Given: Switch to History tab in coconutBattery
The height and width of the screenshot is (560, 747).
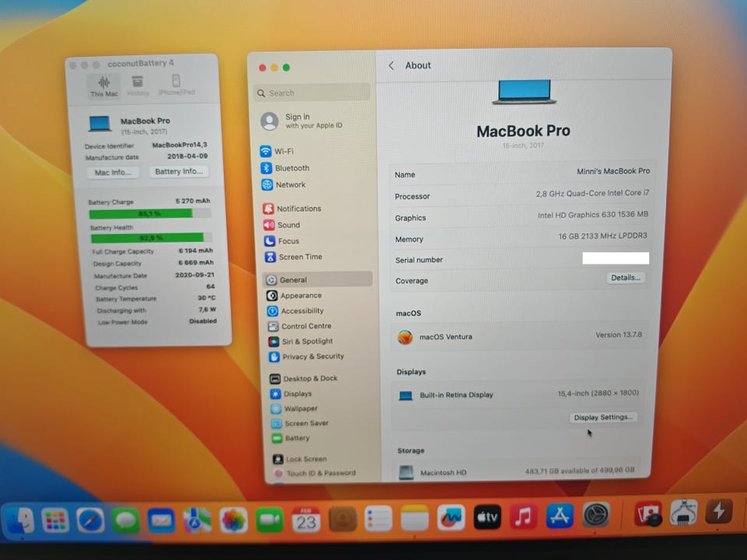Looking at the screenshot, I should click(x=138, y=86).
